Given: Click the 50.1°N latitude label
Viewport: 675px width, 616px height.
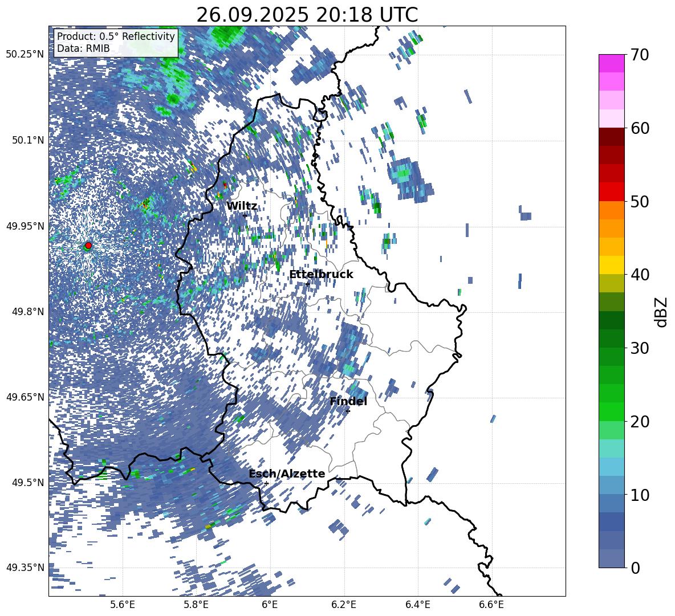Looking at the screenshot, I should 28,140.
